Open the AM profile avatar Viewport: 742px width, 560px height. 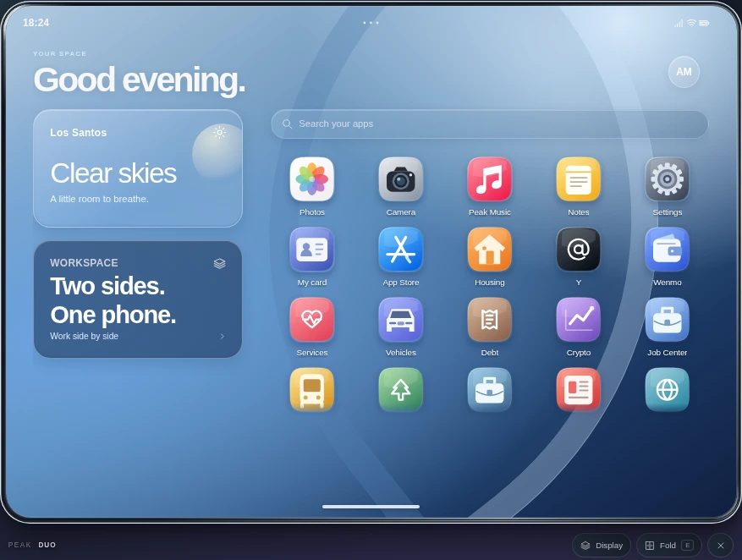click(684, 72)
